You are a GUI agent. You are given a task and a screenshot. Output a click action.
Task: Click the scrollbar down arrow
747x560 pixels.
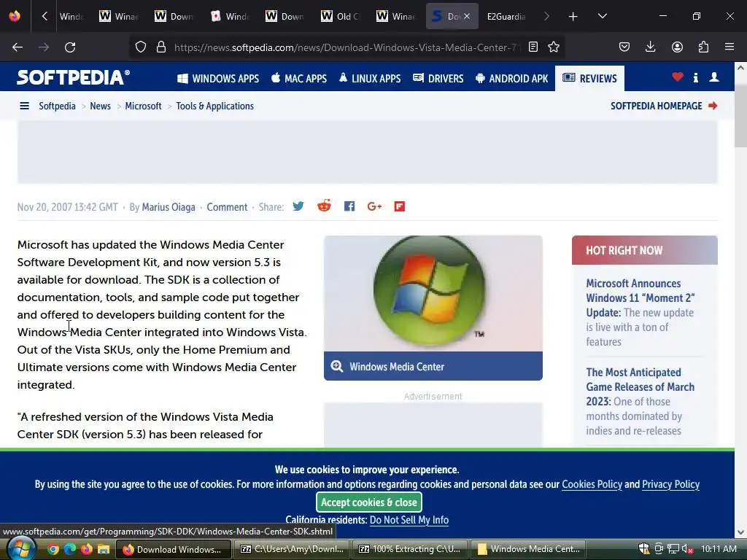pyautogui.click(x=741, y=532)
